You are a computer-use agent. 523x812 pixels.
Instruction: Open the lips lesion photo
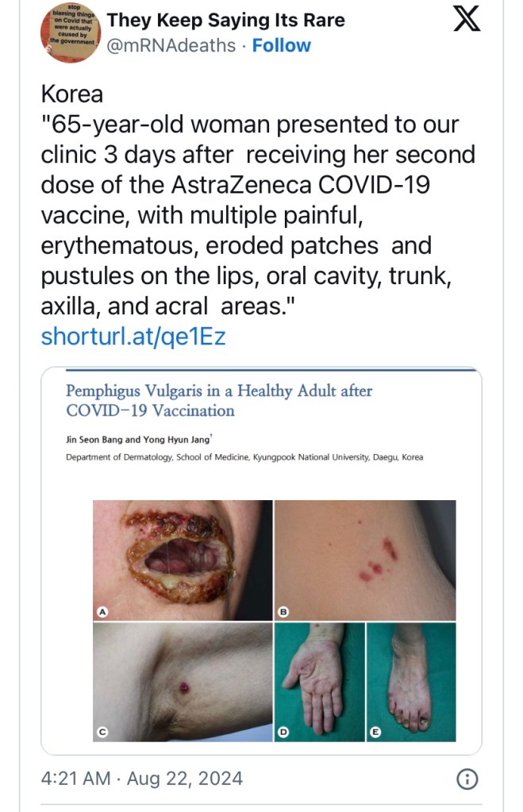point(183,560)
